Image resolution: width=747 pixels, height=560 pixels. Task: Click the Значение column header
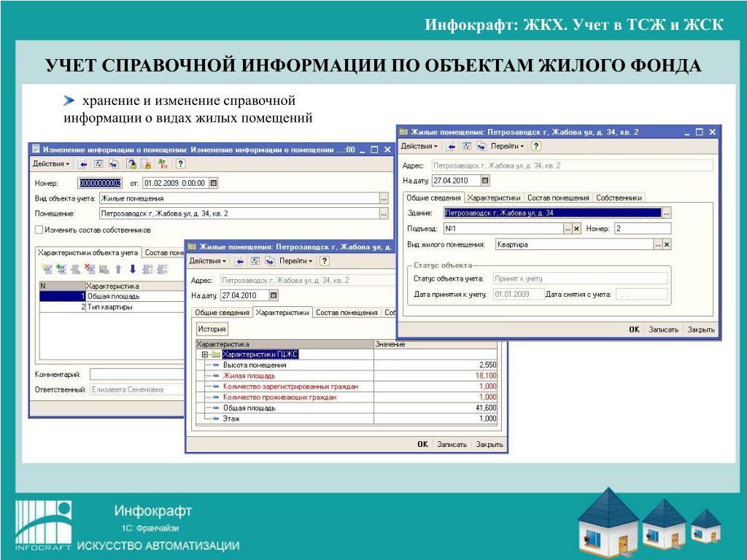pos(436,344)
